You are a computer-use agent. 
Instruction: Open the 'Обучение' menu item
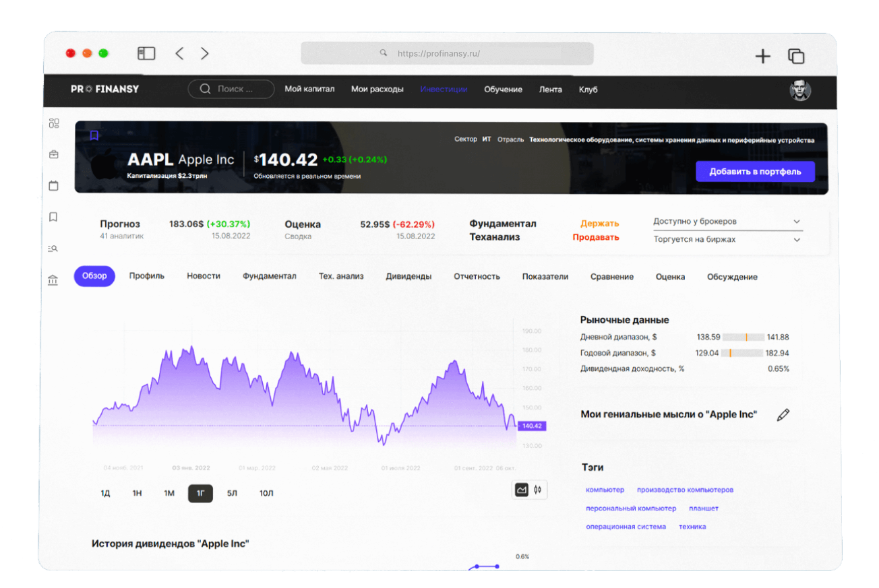pos(503,89)
